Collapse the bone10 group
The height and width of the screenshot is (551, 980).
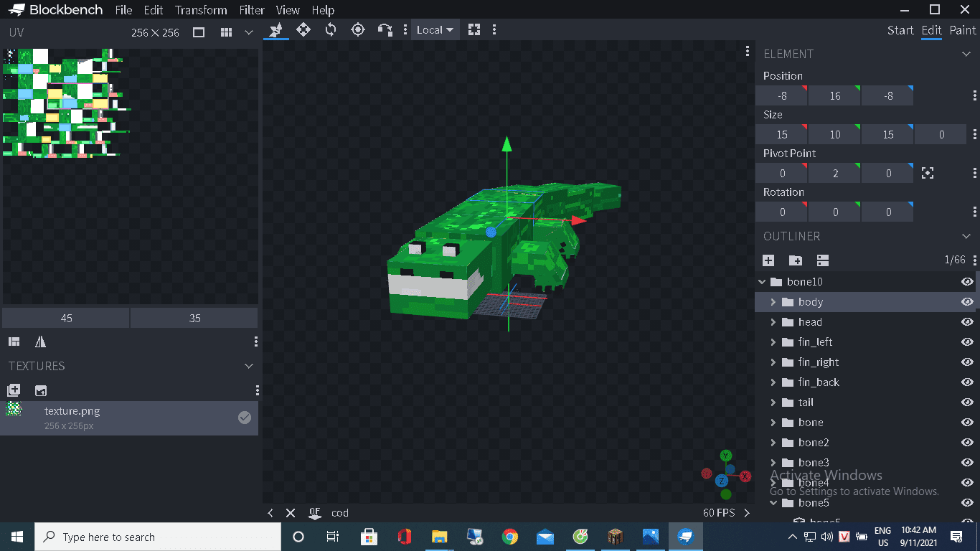tap(763, 282)
